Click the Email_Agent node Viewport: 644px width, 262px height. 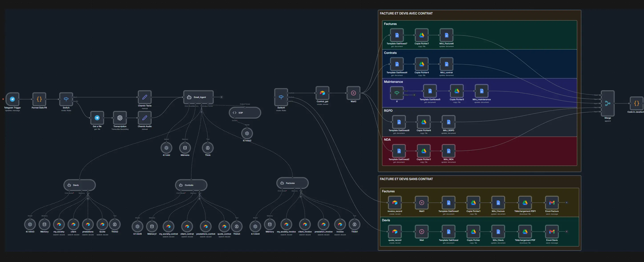198,97
